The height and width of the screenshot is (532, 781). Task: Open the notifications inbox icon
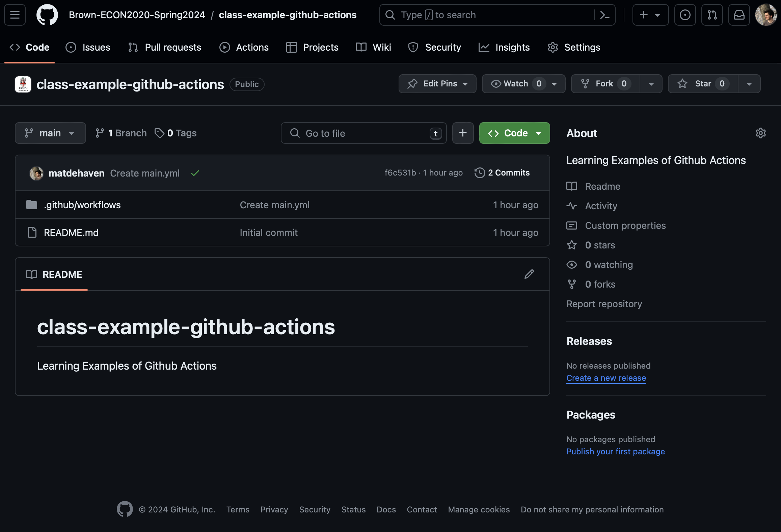pos(739,15)
